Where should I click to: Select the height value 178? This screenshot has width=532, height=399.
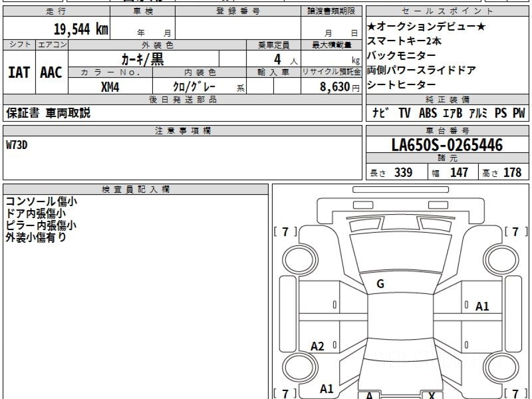click(x=512, y=172)
